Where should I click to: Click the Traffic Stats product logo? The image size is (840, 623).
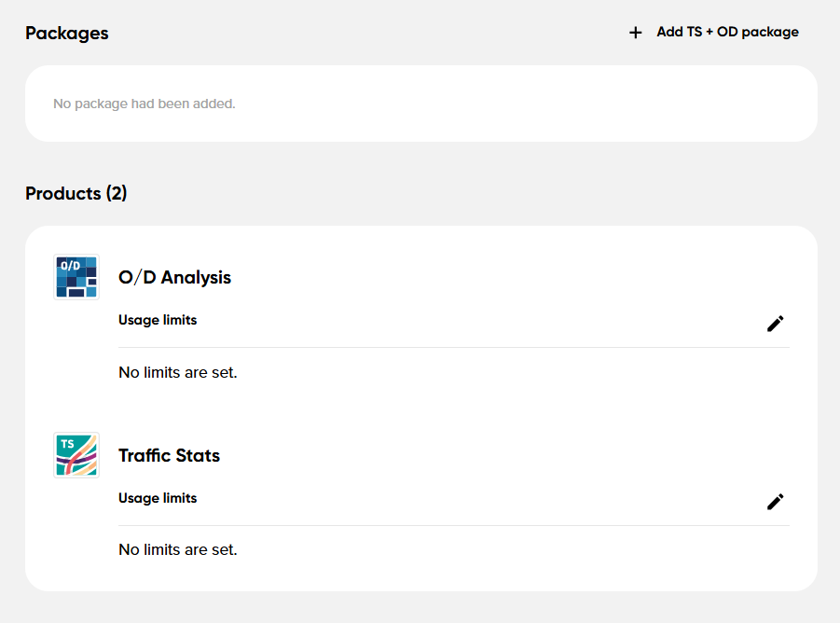point(76,455)
